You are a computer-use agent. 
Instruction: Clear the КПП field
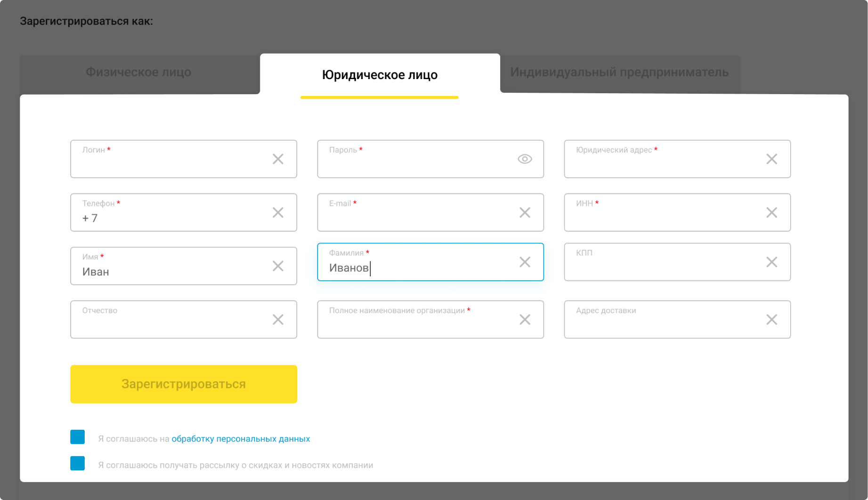771,262
